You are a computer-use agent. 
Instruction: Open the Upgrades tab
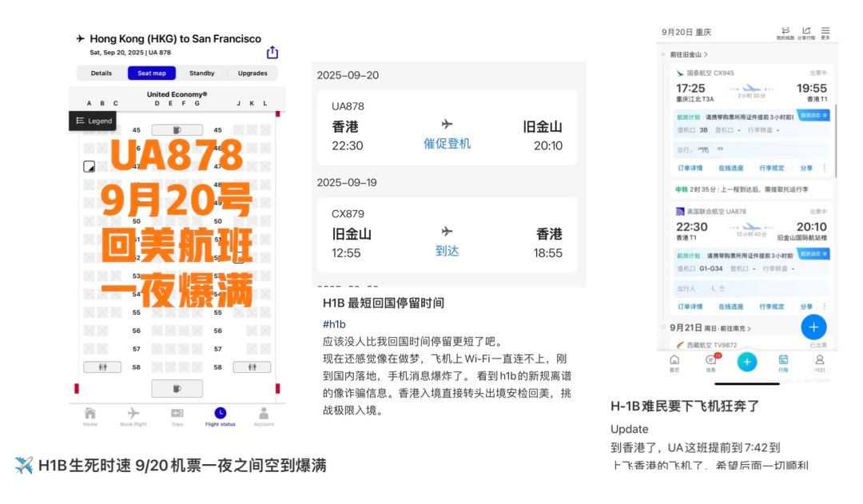[x=253, y=73]
